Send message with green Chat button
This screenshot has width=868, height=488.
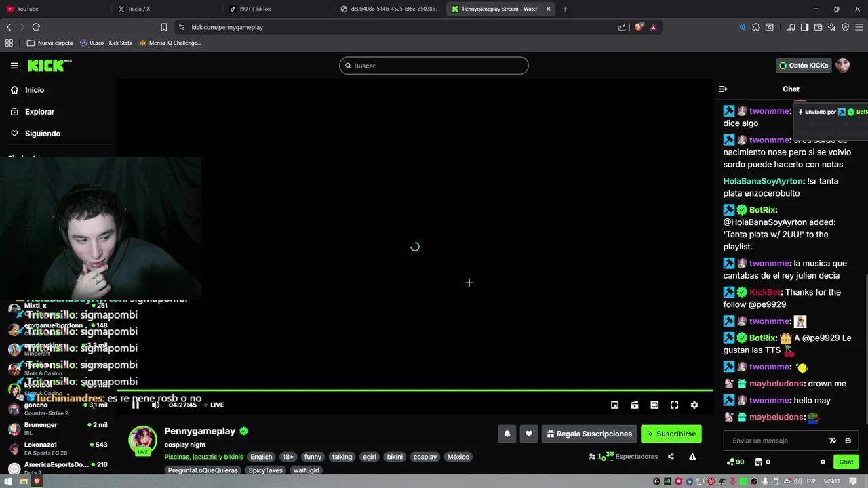click(846, 462)
